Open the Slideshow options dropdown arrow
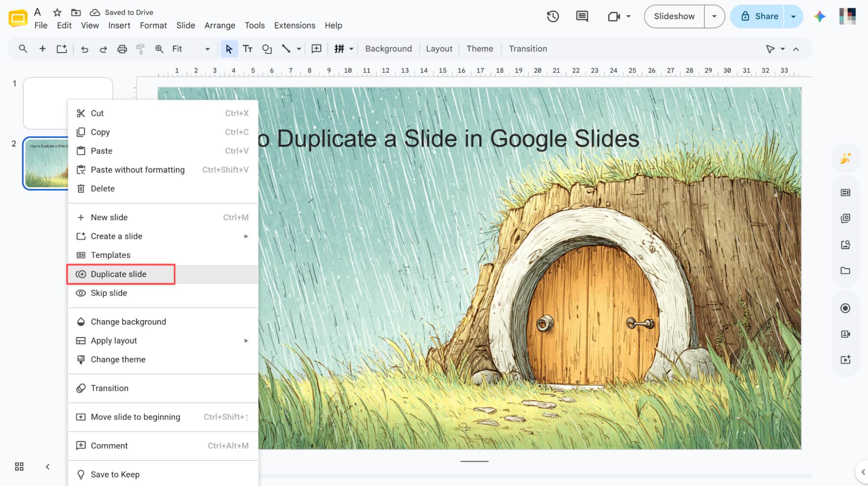 pyautogui.click(x=714, y=16)
